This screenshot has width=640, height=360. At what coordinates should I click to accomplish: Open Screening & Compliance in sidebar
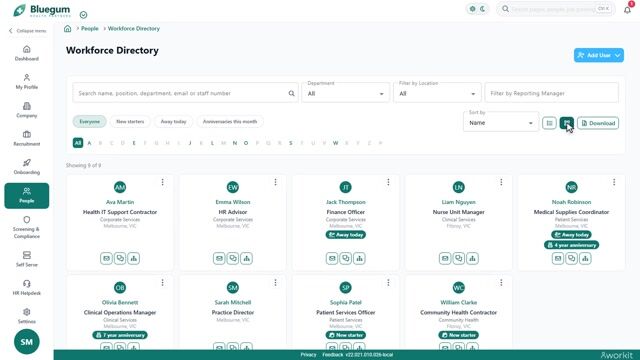click(27, 227)
